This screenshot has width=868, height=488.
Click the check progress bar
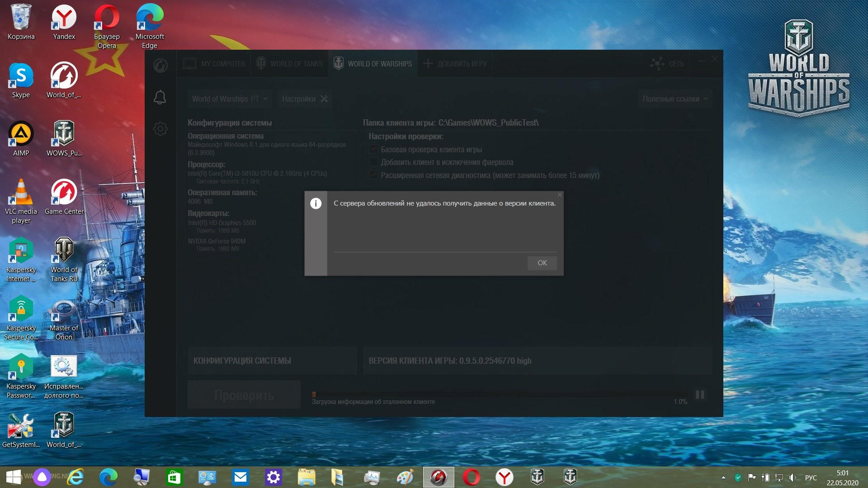(x=500, y=394)
